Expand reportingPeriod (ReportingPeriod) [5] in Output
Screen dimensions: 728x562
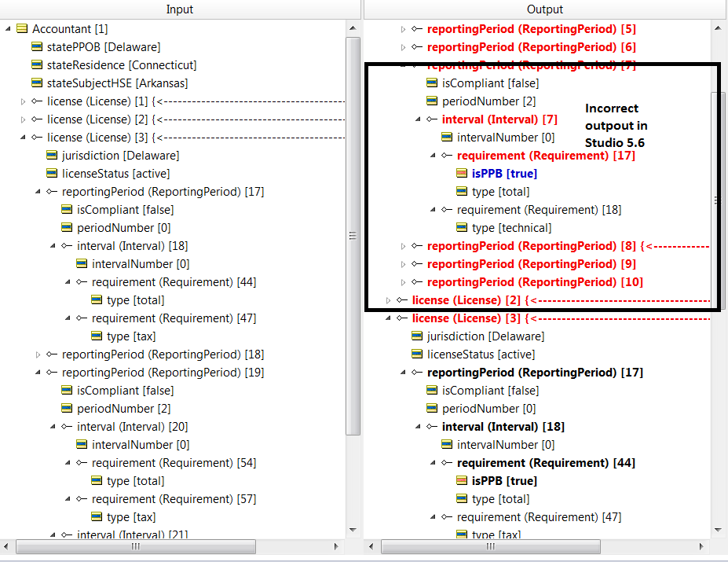[x=403, y=29]
